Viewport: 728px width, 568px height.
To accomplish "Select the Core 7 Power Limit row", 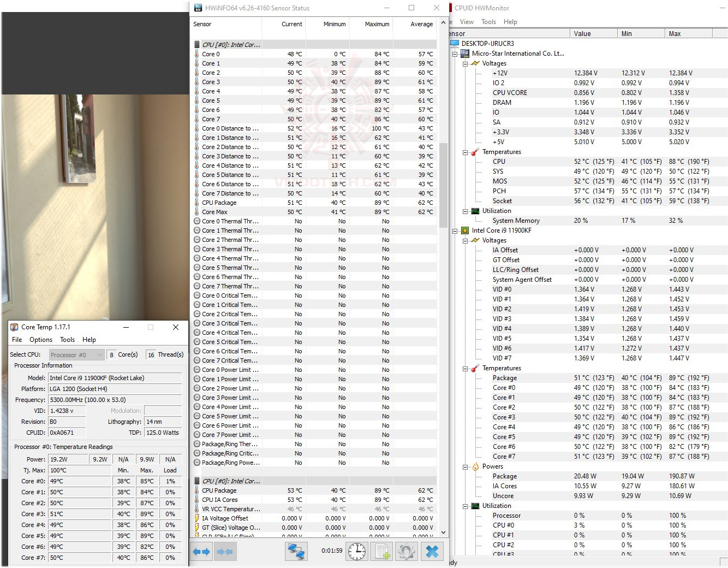I will tap(315, 435).
